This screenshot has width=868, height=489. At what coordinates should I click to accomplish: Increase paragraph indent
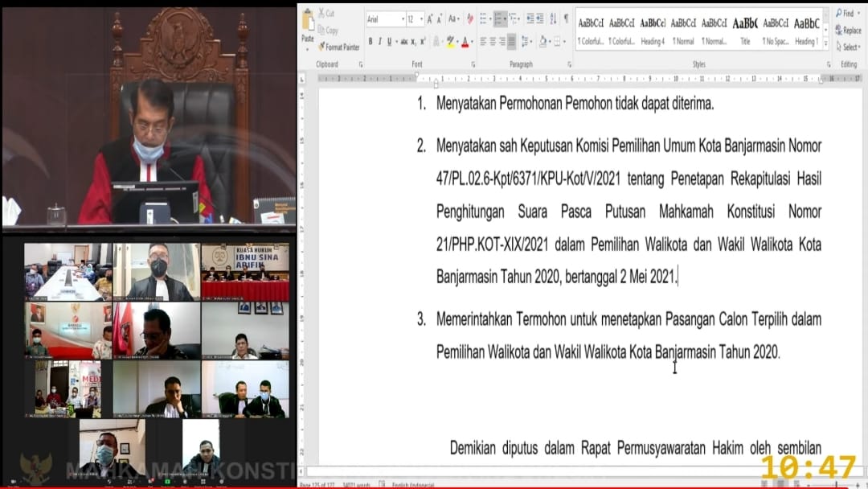tap(538, 18)
